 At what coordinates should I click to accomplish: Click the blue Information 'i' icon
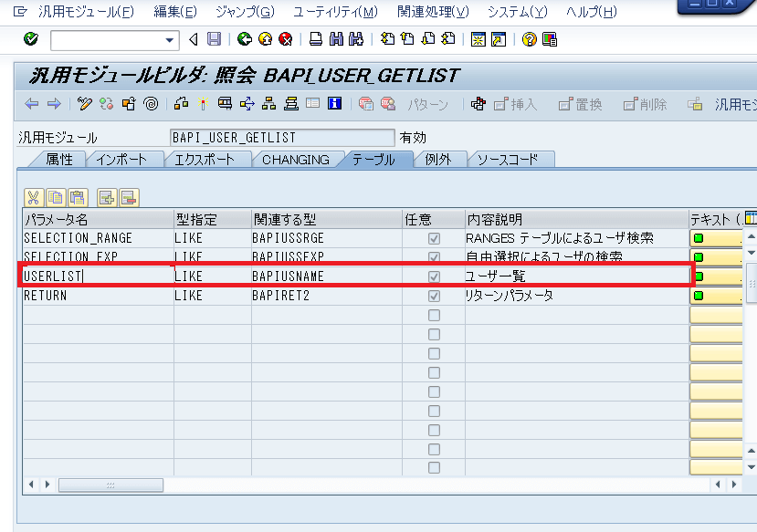[x=334, y=104]
